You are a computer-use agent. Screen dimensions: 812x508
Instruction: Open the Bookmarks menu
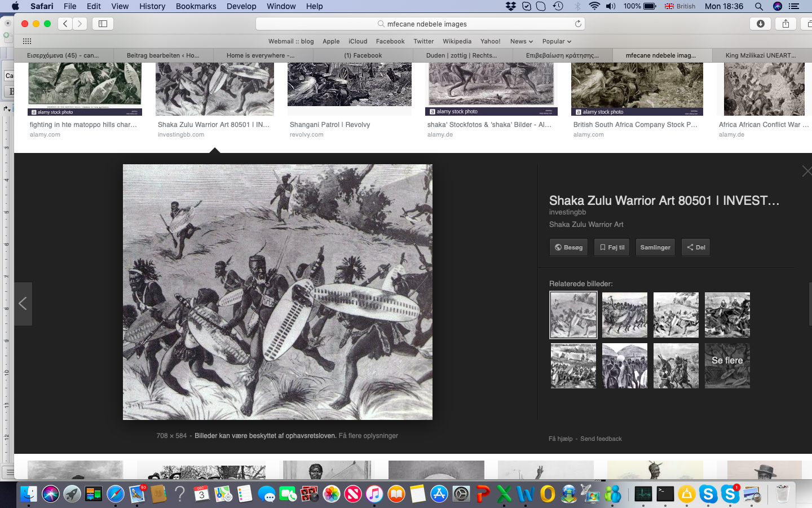[x=196, y=6]
